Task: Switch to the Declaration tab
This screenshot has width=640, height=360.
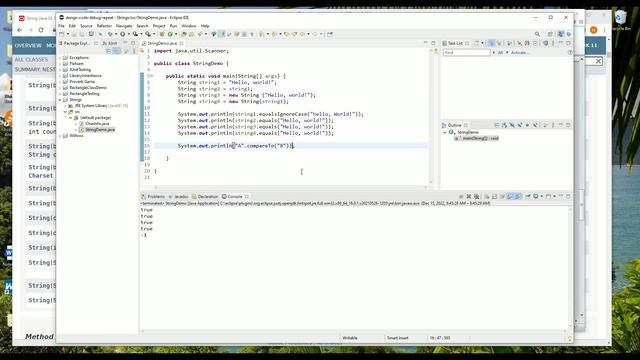Action: [x=205, y=197]
